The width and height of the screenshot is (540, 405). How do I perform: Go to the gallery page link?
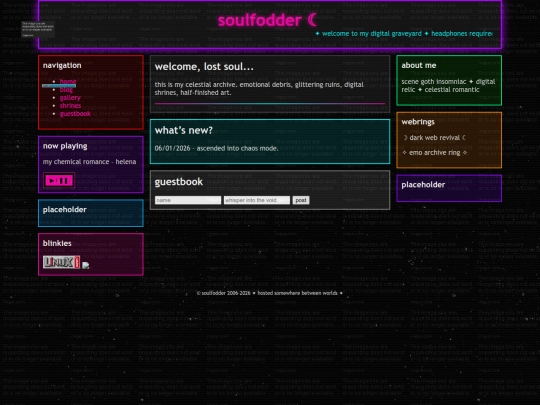pos(70,98)
